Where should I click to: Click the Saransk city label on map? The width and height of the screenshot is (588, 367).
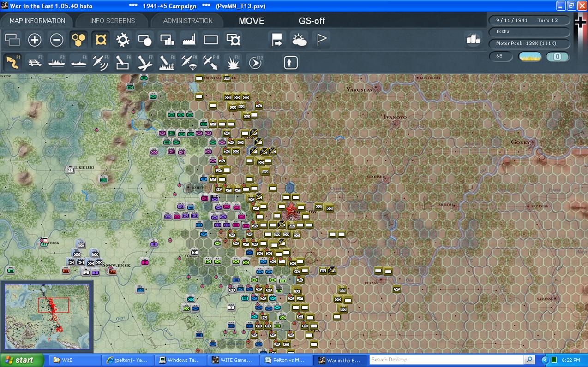(x=545, y=299)
